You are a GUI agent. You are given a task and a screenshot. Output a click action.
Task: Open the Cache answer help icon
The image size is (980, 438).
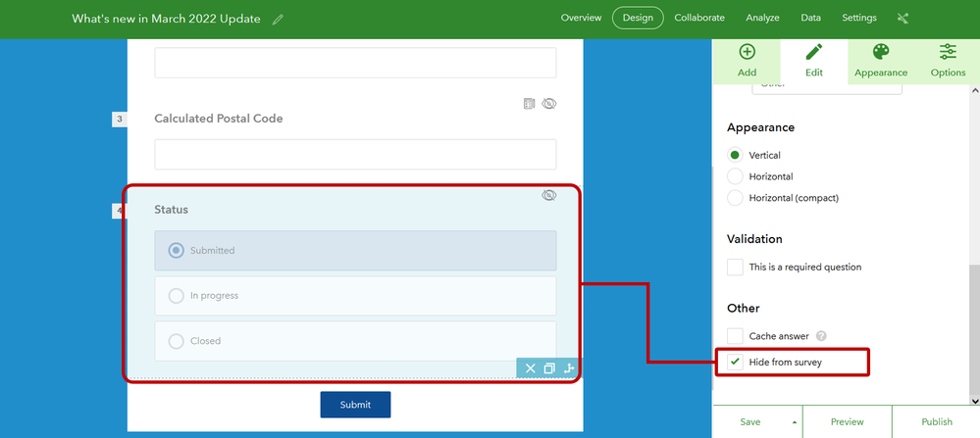click(x=821, y=336)
